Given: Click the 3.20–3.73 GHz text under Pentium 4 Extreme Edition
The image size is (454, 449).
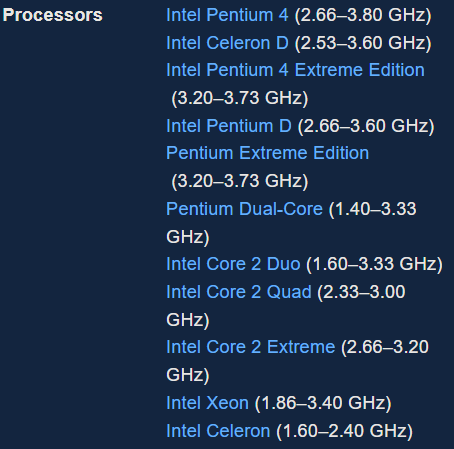Looking at the screenshot, I should point(240,98).
